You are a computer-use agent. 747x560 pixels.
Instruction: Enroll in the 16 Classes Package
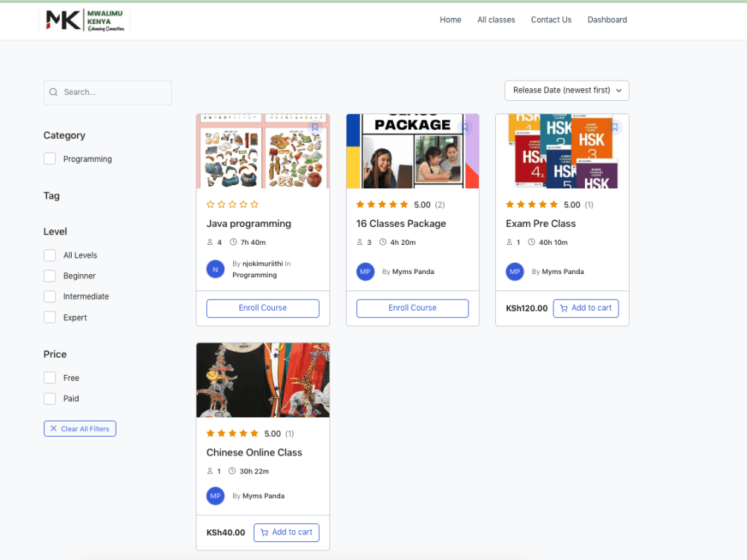pos(412,308)
